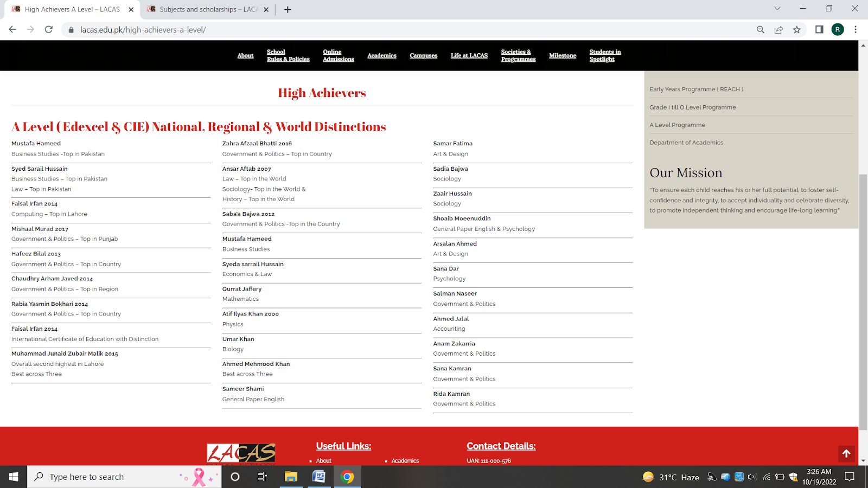Click the browser forward arrow
Screen dimensions: 868x488
click(30, 30)
